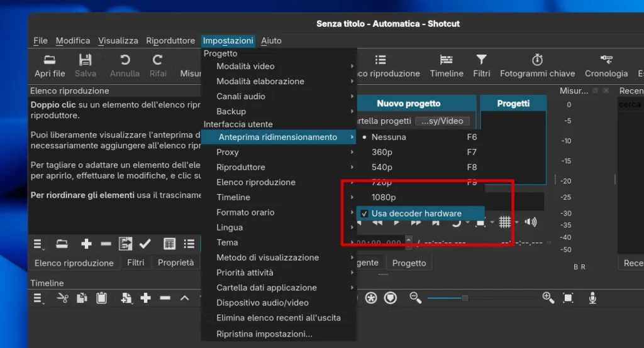Click the microphone record audio icon
The width and height of the screenshot is (644, 348).
(x=592, y=298)
